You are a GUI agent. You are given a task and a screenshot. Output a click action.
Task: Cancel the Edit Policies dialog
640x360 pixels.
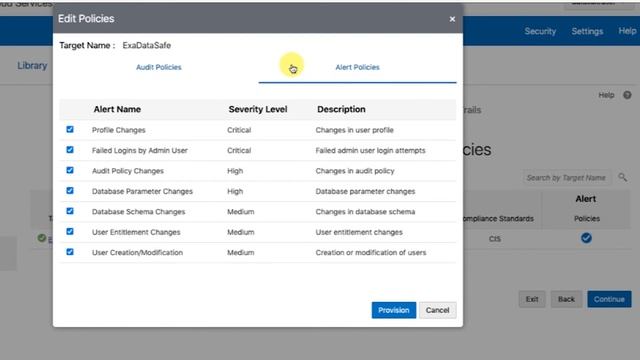tap(438, 310)
